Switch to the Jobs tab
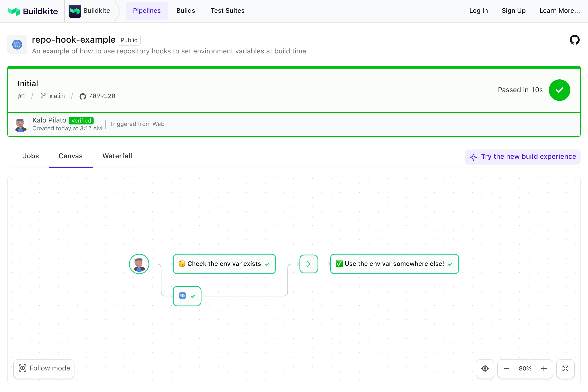The height and width of the screenshot is (392, 588). pyautogui.click(x=31, y=156)
